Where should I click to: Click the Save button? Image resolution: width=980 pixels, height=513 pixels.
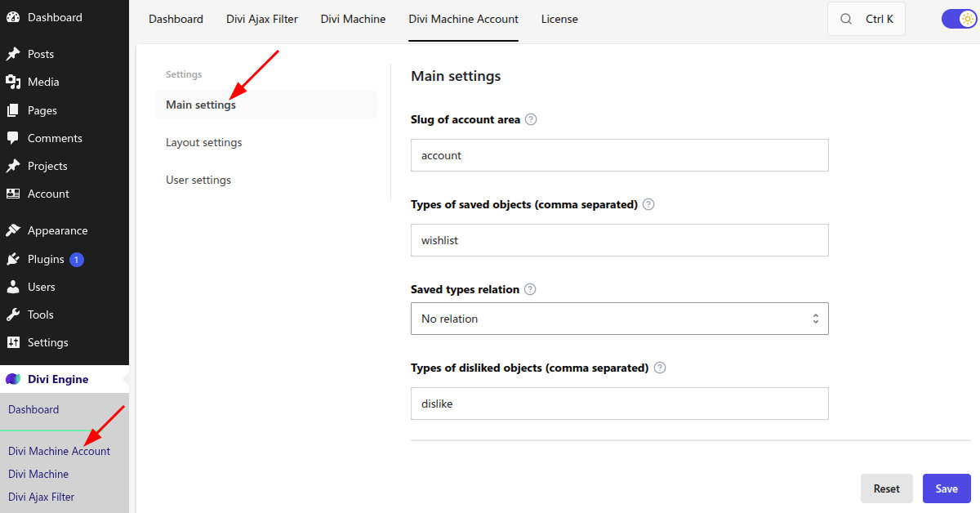point(947,488)
